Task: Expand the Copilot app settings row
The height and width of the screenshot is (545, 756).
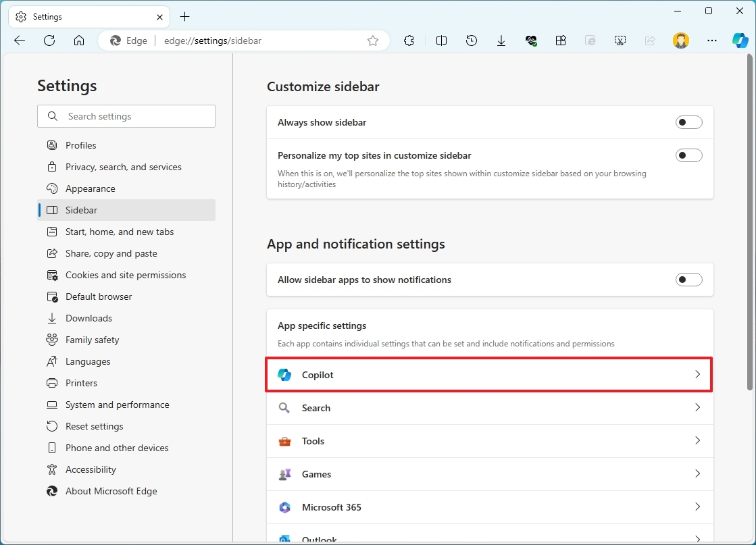Action: (489, 375)
